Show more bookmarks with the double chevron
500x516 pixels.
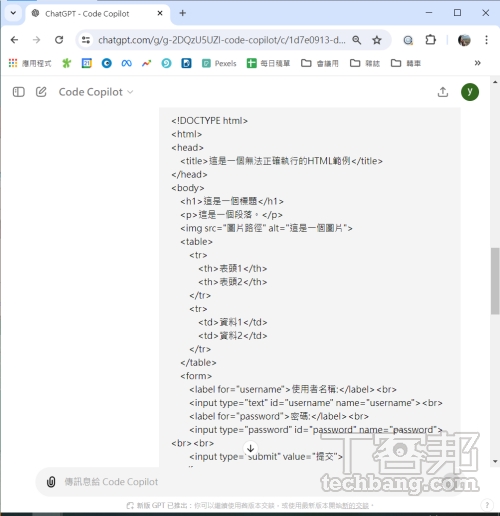477,63
